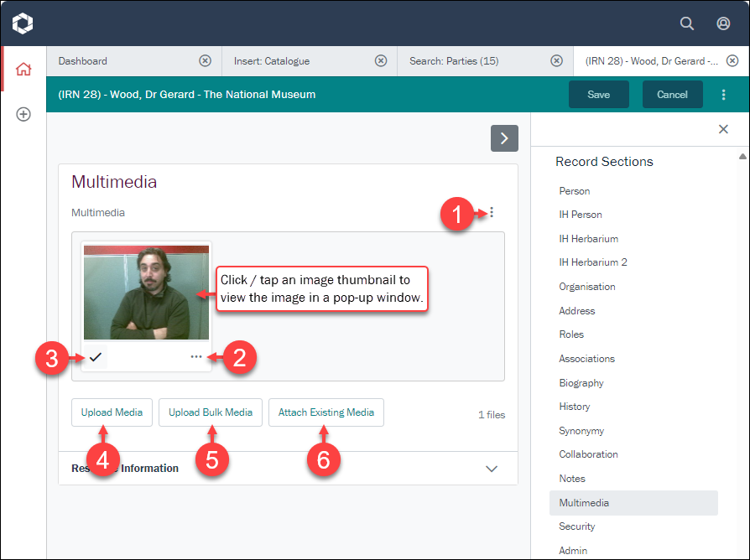This screenshot has width=750, height=560.
Task: Click the Upload Media button
Action: pos(112,412)
